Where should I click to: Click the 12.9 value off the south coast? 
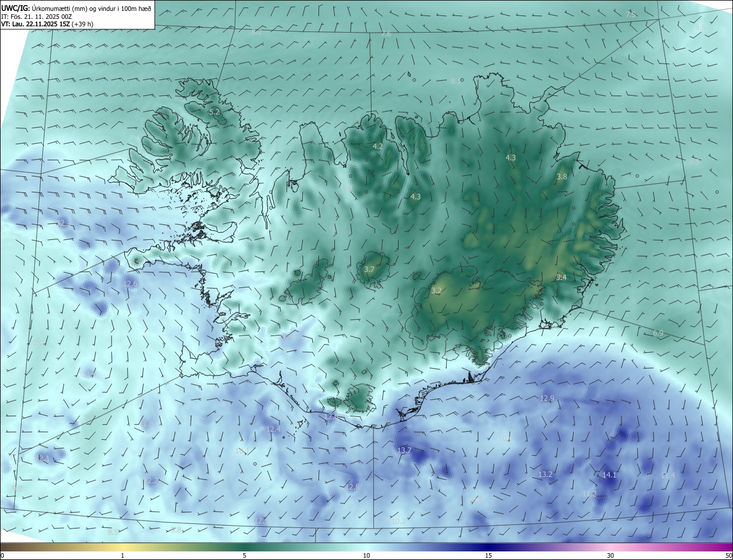(547, 398)
